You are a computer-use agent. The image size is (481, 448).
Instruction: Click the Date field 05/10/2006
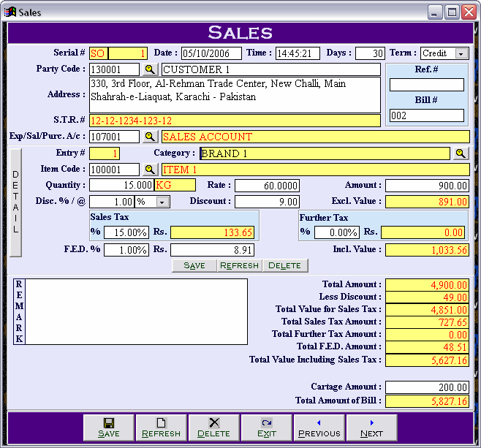point(211,53)
